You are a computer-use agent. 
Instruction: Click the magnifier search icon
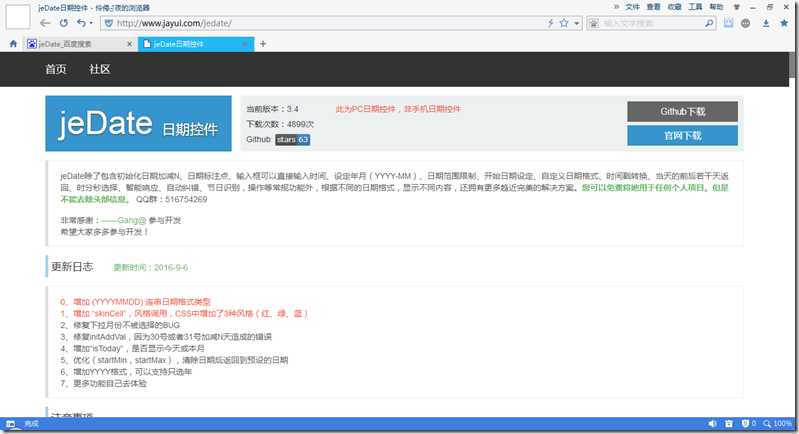709,23
